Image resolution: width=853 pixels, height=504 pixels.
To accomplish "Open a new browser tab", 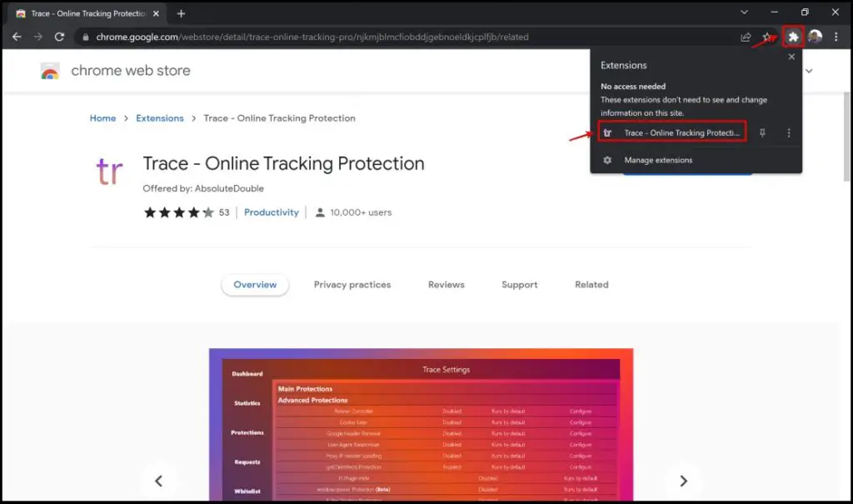I will tap(181, 13).
